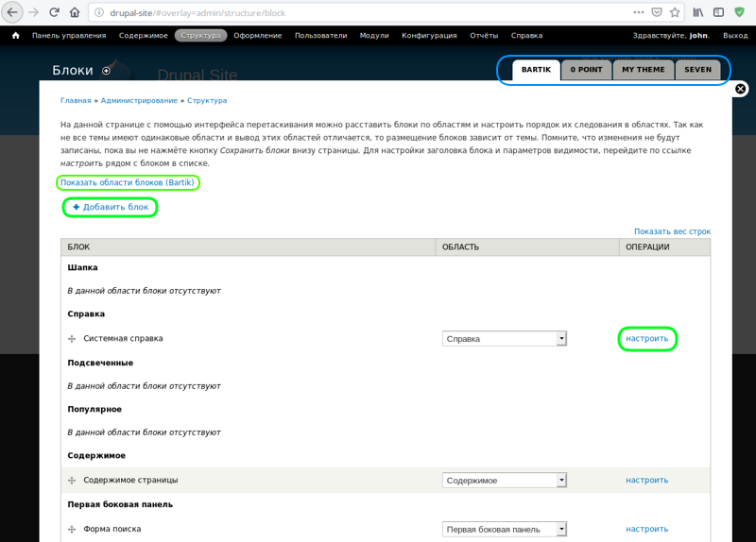Switch to the Seven theme tab

(697, 70)
